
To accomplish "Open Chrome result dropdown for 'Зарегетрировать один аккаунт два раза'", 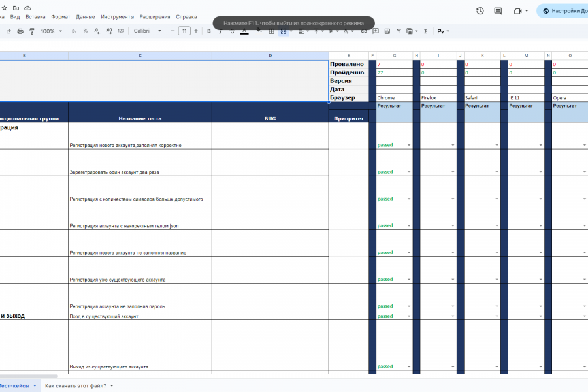I will point(409,172).
